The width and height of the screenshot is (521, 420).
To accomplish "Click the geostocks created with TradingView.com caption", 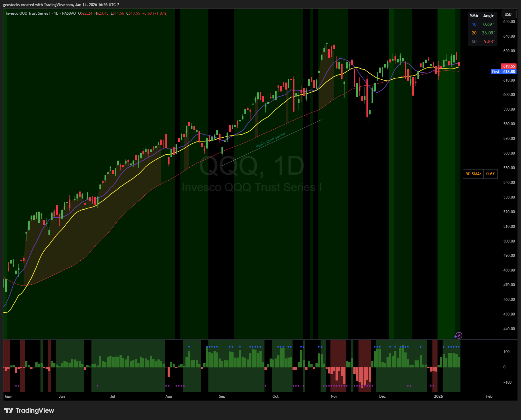I will pos(61,5).
